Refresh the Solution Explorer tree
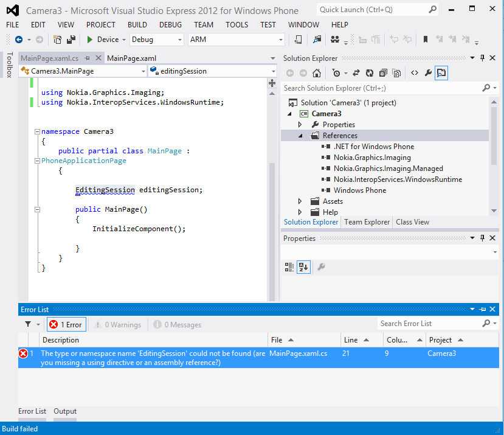Image resolution: width=504 pixels, height=435 pixels. [x=369, y=73]
